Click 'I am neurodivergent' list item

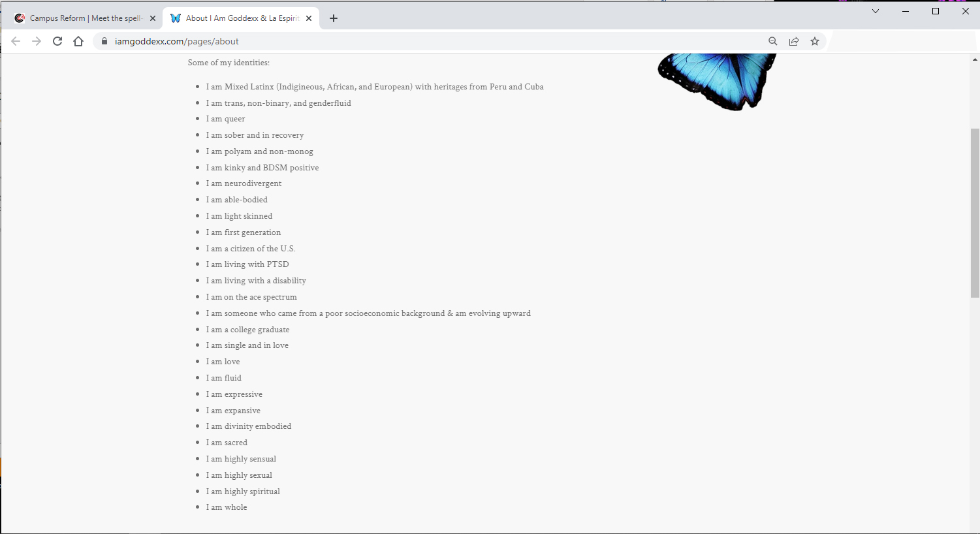point(244,183)
